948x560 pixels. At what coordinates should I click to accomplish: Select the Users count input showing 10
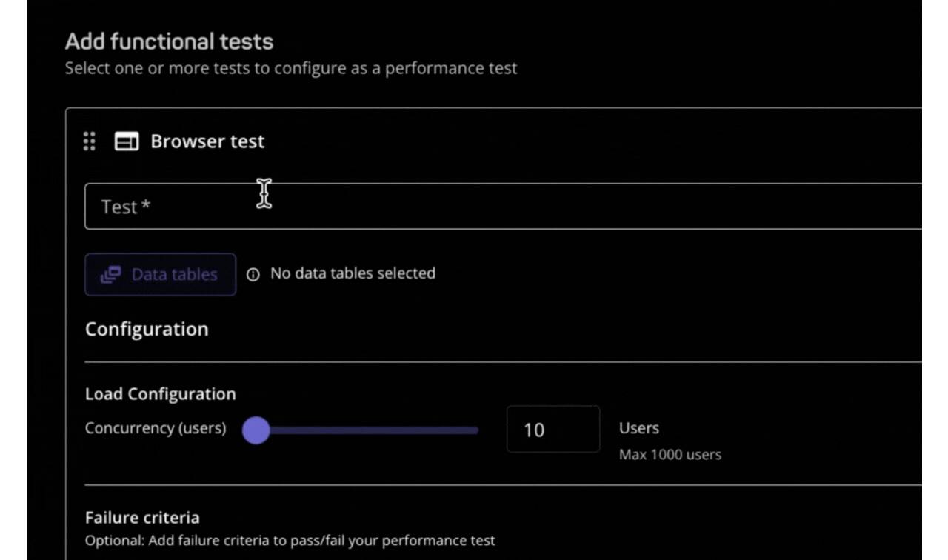tap(553, 429)
